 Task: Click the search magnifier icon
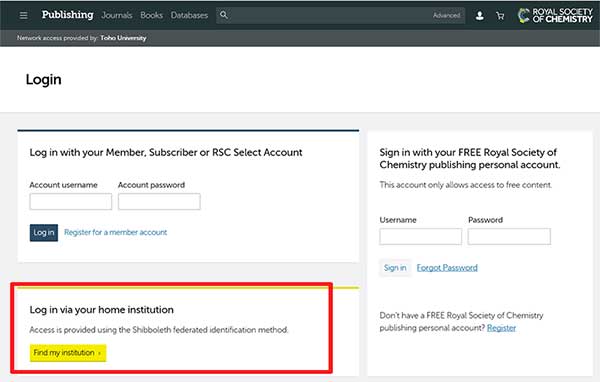click(224, 15)
